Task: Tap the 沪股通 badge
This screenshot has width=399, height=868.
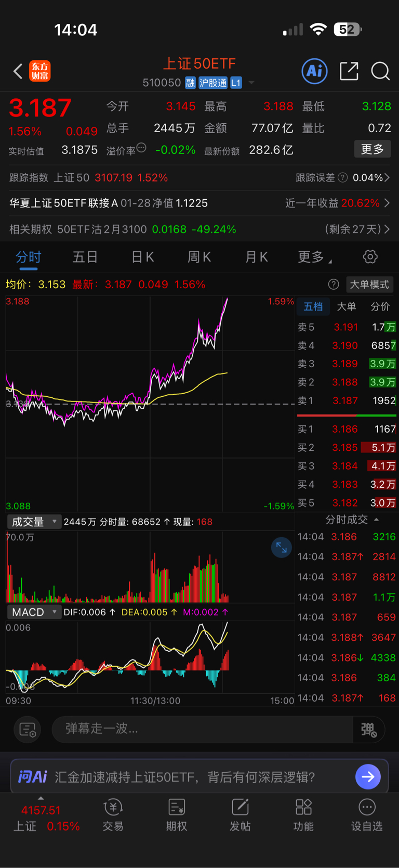Action: click(213, 83)
